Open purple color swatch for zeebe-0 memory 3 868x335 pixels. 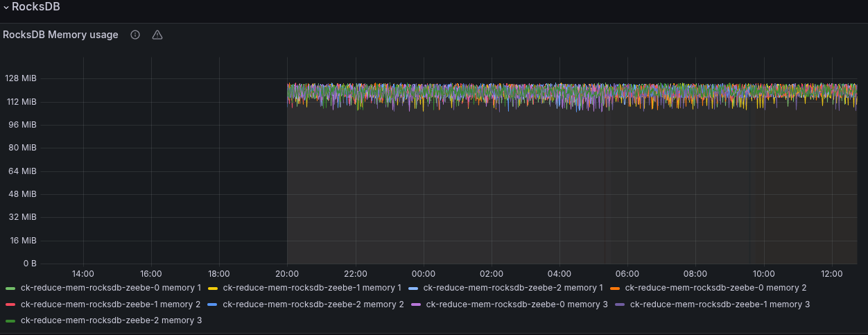click(416, 304)
